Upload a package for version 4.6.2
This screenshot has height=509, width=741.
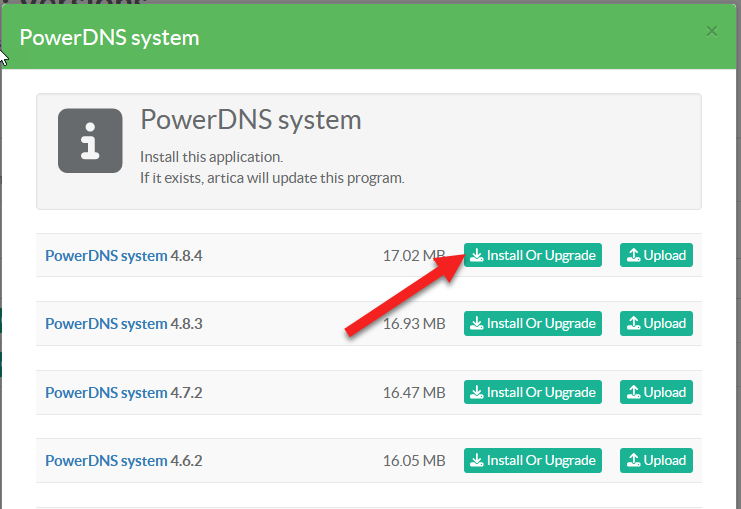tap(656, 460)
